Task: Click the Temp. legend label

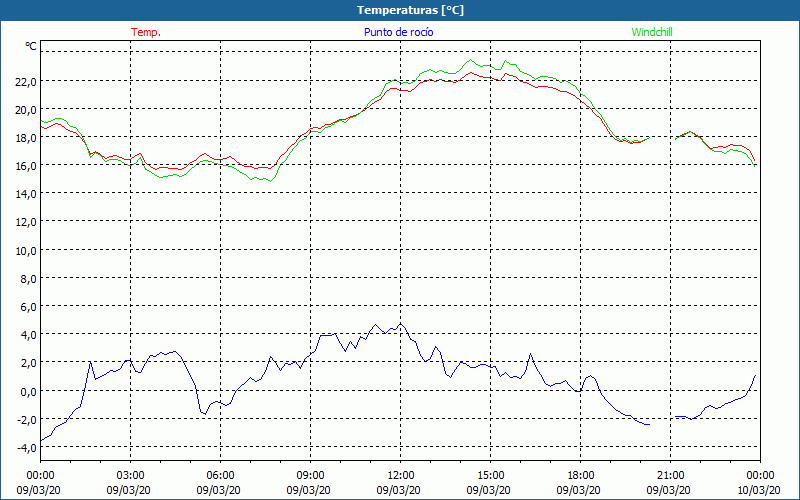Action: (146, 32)
